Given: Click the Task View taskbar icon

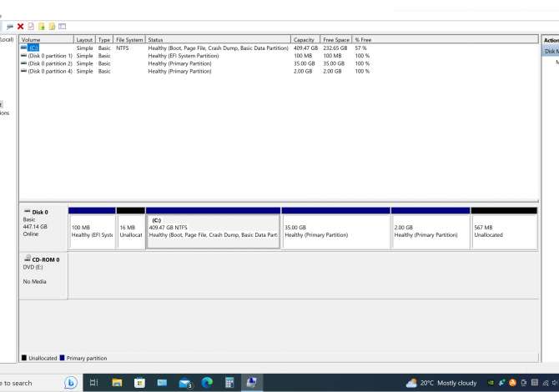Looking at the screenshot, I should [94, 383].
